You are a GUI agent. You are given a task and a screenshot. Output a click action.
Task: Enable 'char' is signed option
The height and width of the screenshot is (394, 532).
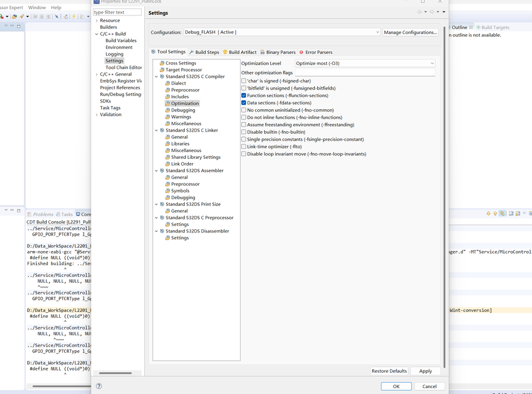tap(243, 81)
